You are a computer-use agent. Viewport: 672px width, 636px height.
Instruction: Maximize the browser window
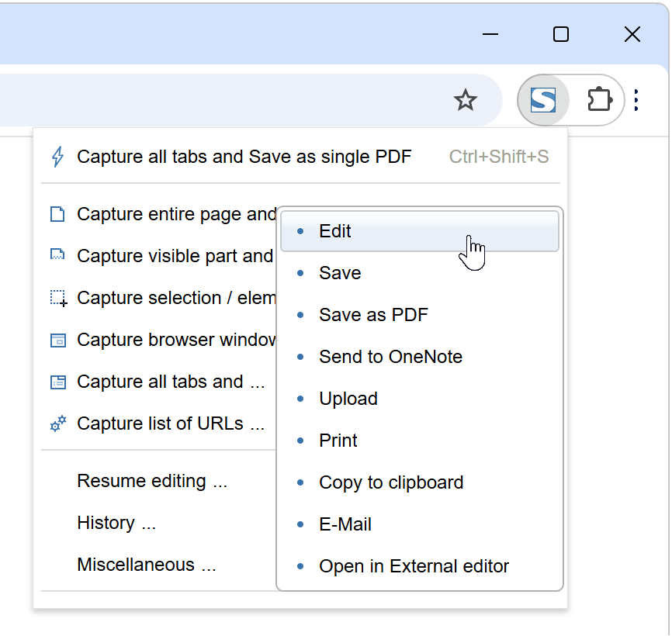[560, 34]
